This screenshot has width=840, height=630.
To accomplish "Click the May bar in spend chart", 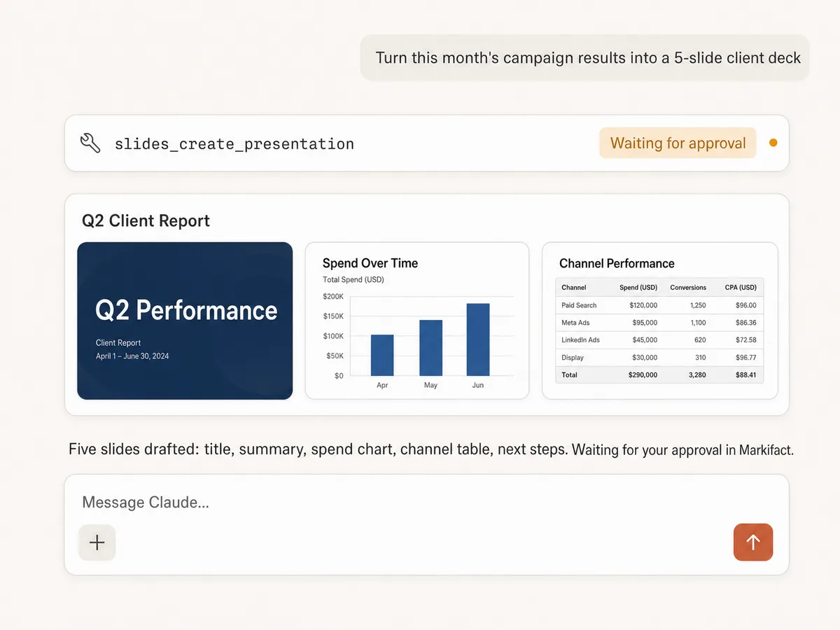I will click(x=430, y=348).
